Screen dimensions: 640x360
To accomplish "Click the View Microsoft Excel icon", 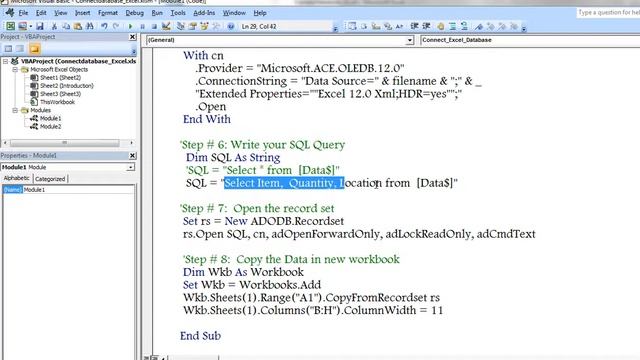I will coord(10,27).
